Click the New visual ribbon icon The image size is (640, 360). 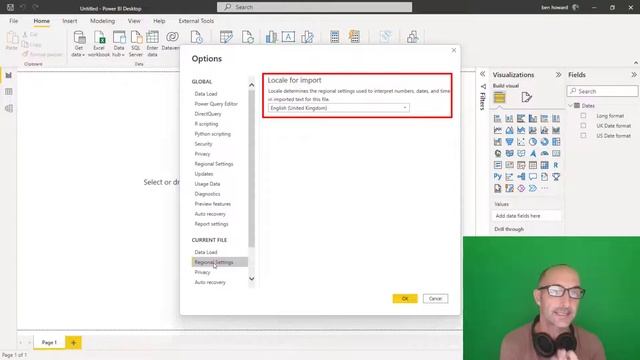(x=271, y=37)
